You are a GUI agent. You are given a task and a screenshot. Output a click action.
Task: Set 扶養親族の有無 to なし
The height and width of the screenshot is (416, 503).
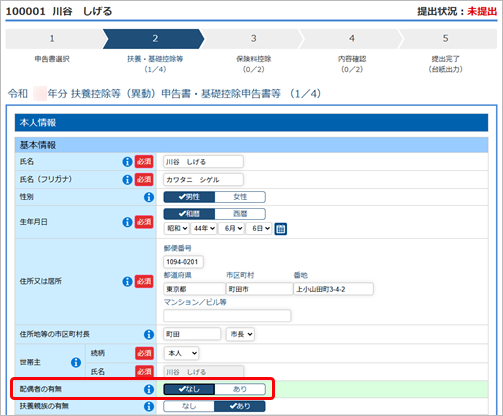[x=189, y=406]
